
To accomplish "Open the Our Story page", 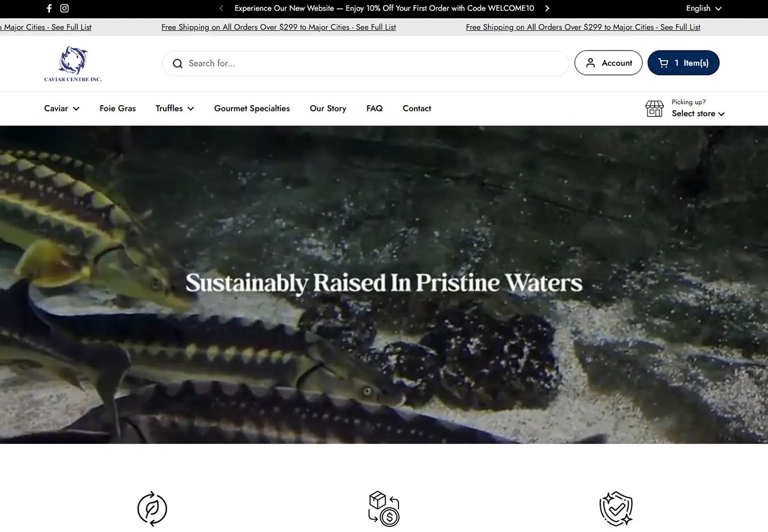I will 328,109.
